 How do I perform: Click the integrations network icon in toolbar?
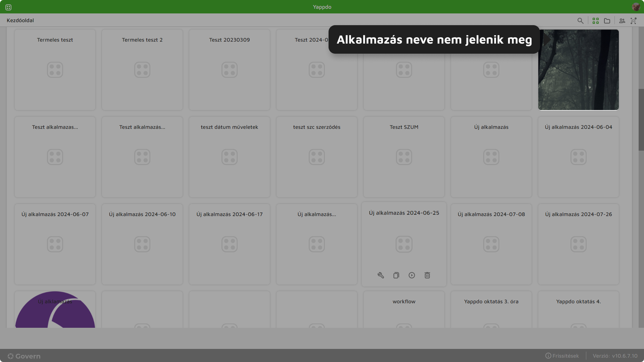633,20
